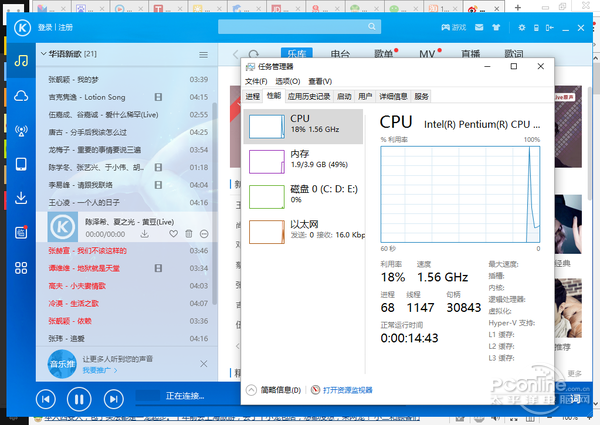Open the 打开资源监视器 link
The width and height of the screenshot is (600, 425).
[348, 390]
